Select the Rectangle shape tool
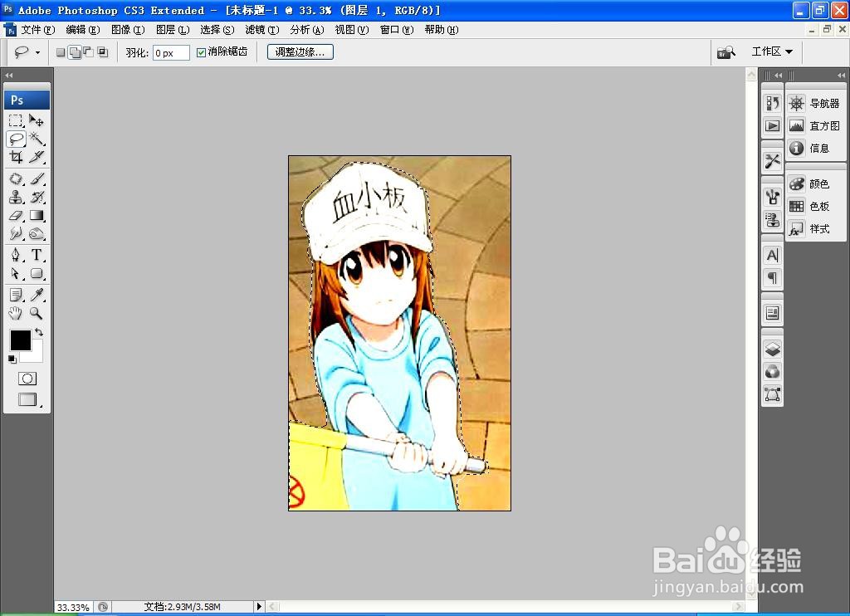The width and height of the screenshot is (850, 616). (37, 273)
